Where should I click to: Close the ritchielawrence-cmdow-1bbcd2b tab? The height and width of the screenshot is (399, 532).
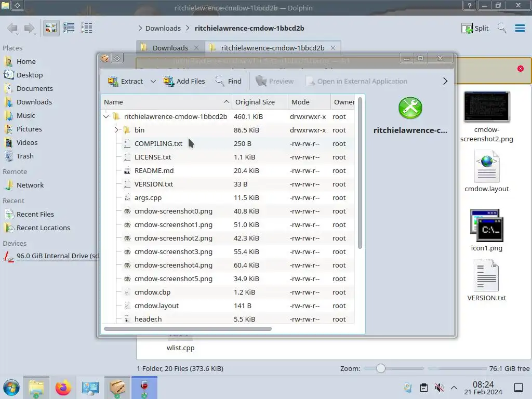pos(333,48)
